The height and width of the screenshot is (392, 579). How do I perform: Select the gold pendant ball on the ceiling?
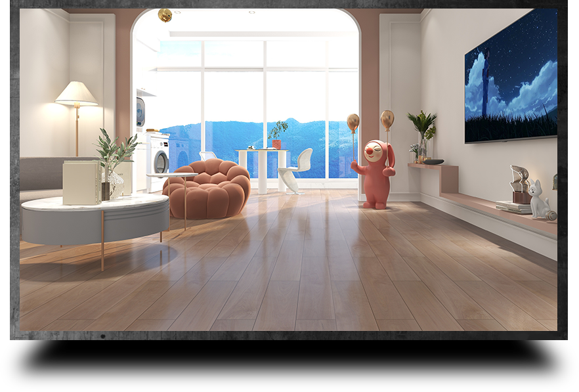(165, 14)
